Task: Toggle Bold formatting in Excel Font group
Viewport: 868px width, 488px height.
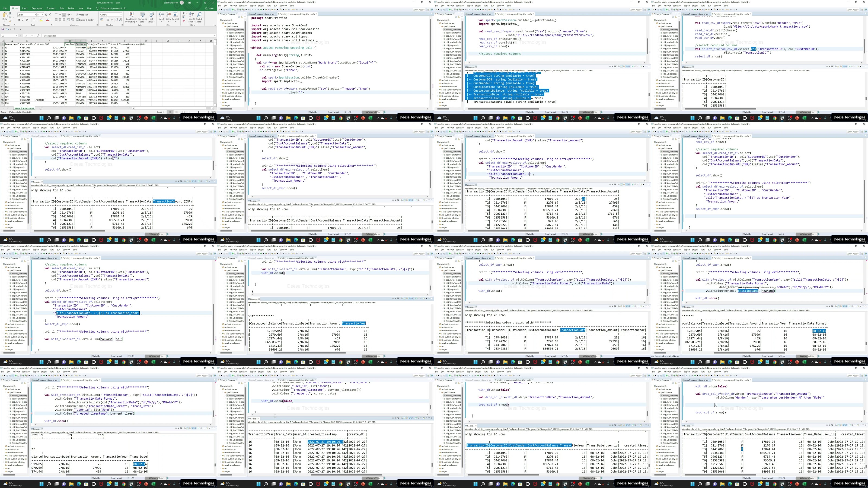Action: pyautogui.click(x=19, y=20)
